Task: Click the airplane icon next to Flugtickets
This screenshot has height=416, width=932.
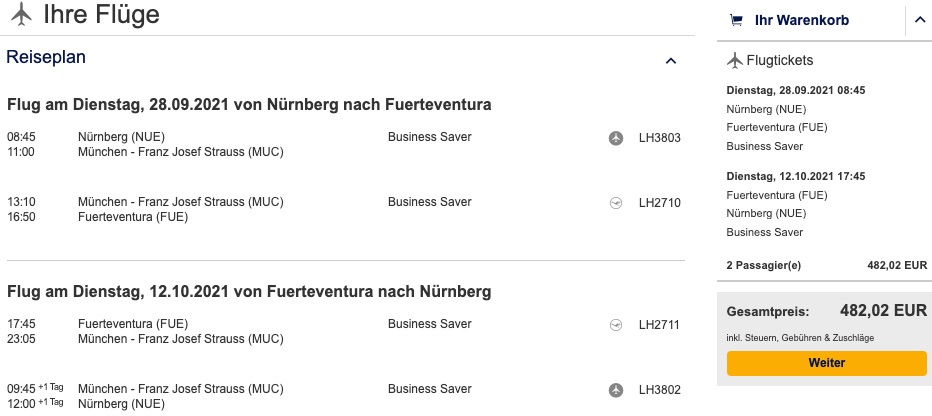Action: [x=735, y=61]
